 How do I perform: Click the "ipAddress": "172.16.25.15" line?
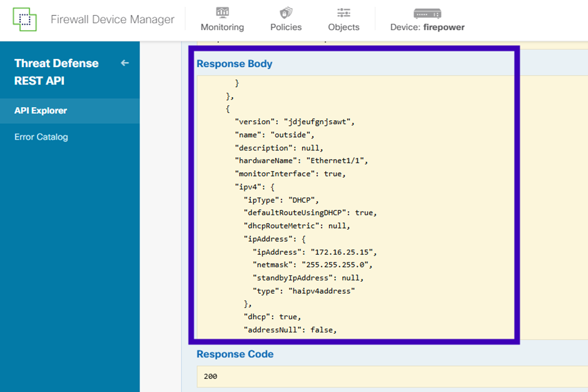pos(315,252)
